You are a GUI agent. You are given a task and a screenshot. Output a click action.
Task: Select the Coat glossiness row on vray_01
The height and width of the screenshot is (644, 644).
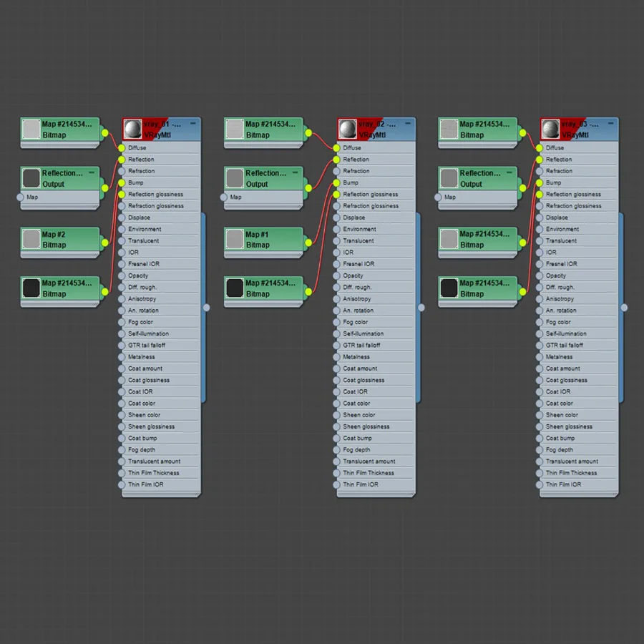point(162,381)
